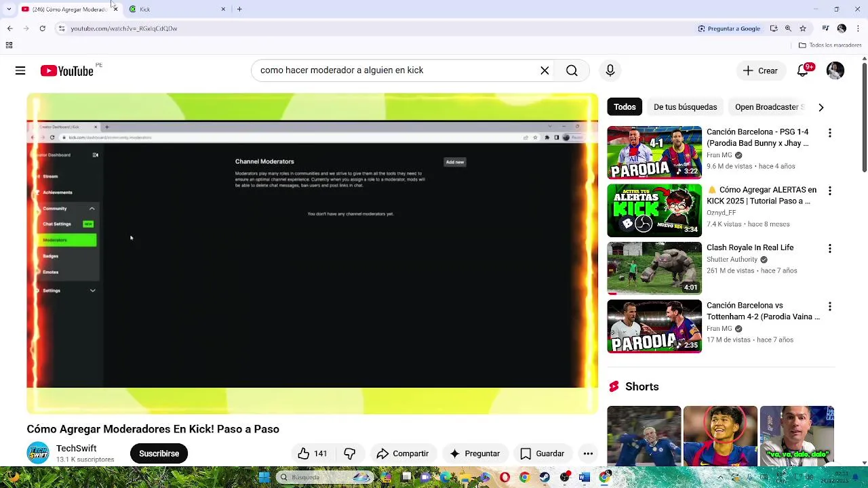Save video with Guardar button
This screenshot has width=868, height=488.
tap(542, 453)
